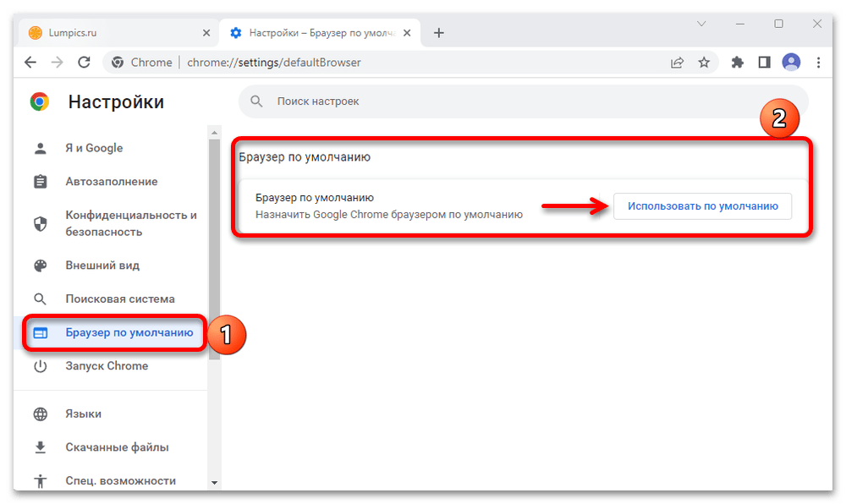Click the orange Lumpics.ru tab favicon
The image size is (846, 504).
[35, 33]
